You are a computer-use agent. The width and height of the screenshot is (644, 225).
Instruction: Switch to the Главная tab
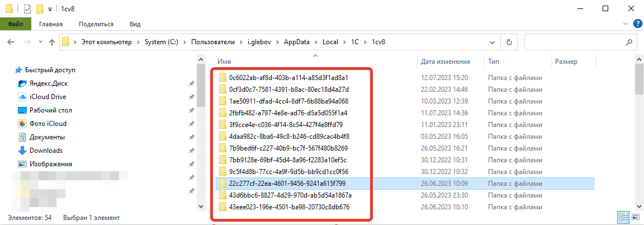coord(51,24)
